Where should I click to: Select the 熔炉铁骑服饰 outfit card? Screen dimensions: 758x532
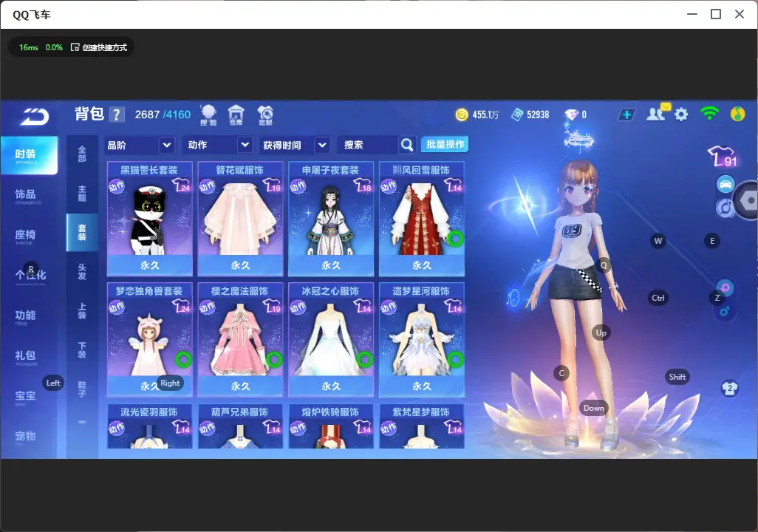331,426
